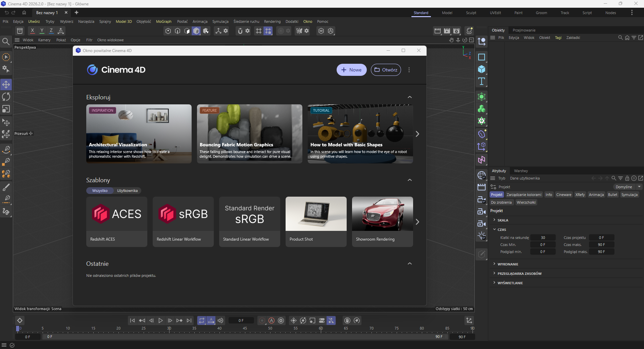Record active objects keyframe in timeline bar

point(262,320)
